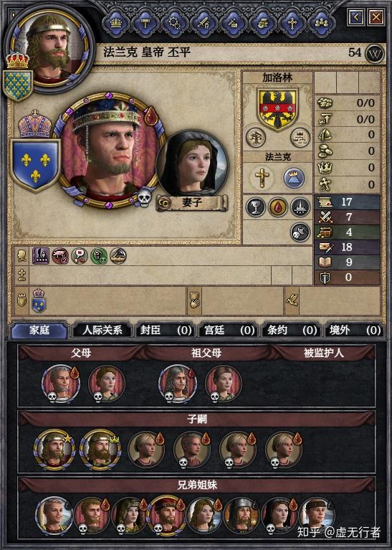Open the cross religion menu icon

coord(292,23)
